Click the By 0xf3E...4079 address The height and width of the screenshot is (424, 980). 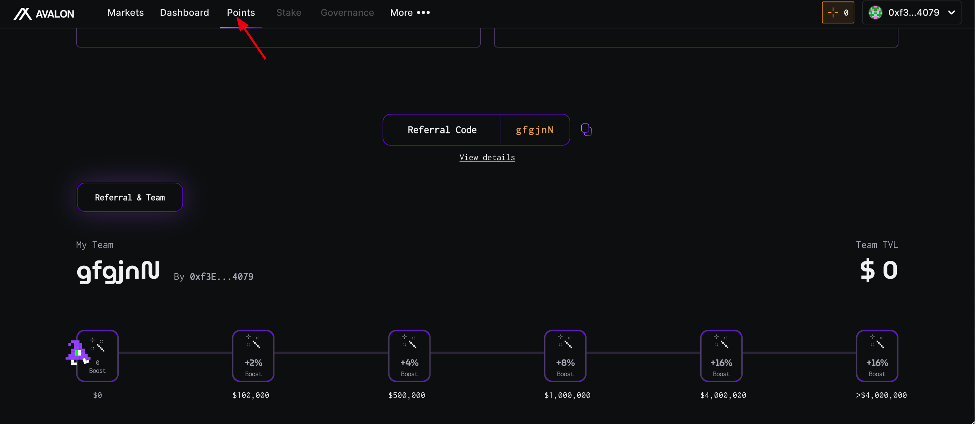(x=214, y=276)
